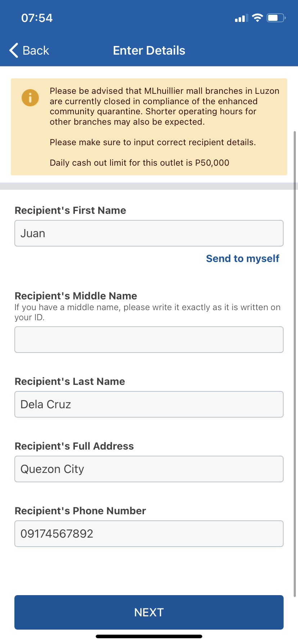Screen dimensions: 298x644
Task: Tap the orange info icon in notice
Action: pos(30,98)
